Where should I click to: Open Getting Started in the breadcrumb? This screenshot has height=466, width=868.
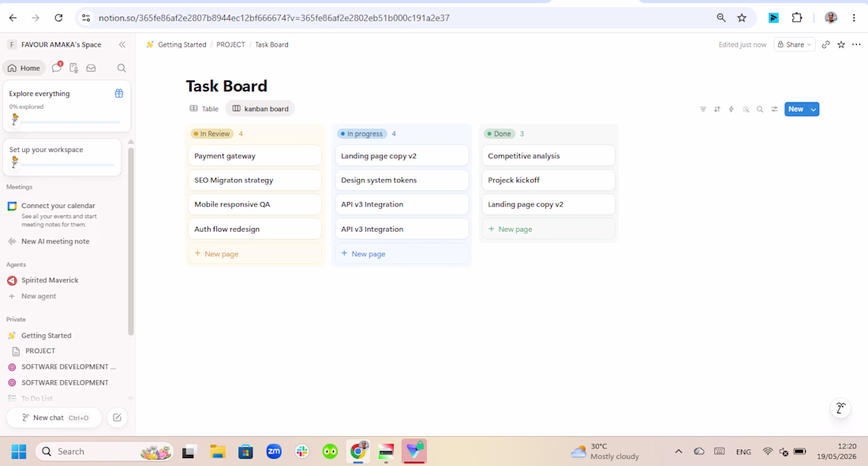point(176,45)
